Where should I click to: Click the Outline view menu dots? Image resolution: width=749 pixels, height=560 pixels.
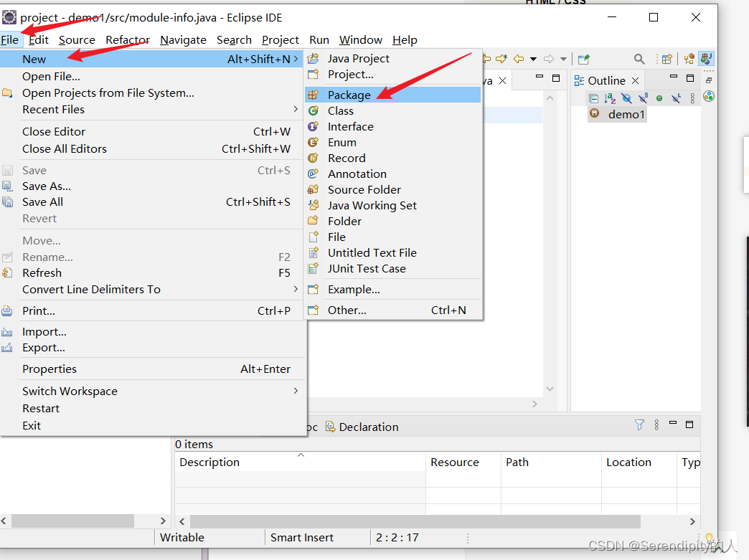click(x=692, y=99)
